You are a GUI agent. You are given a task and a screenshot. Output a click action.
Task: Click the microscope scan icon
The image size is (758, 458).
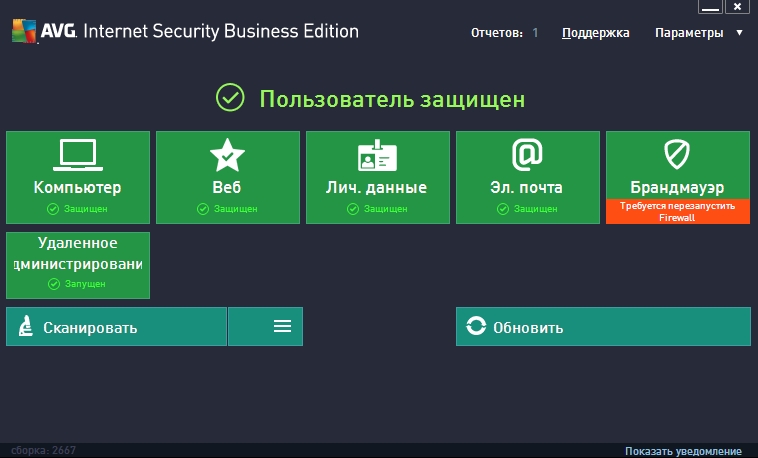point(25,326)
